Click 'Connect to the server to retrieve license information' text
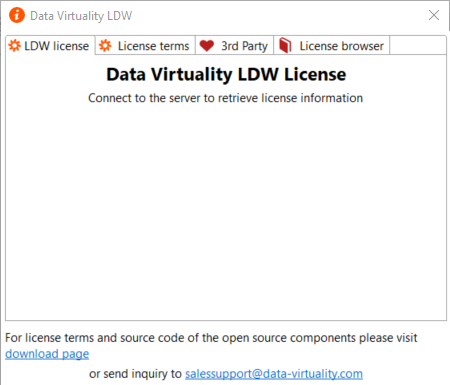 point(225,98)
